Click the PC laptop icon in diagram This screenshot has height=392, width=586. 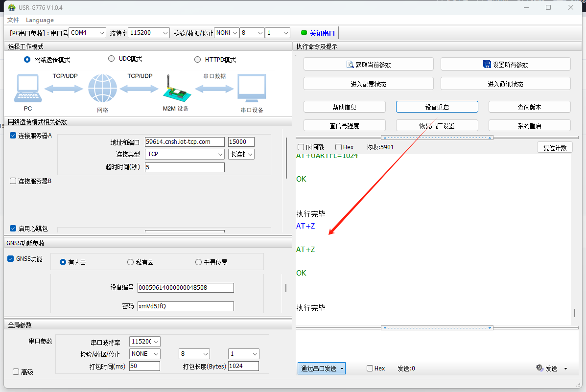(x=28, y=90)
